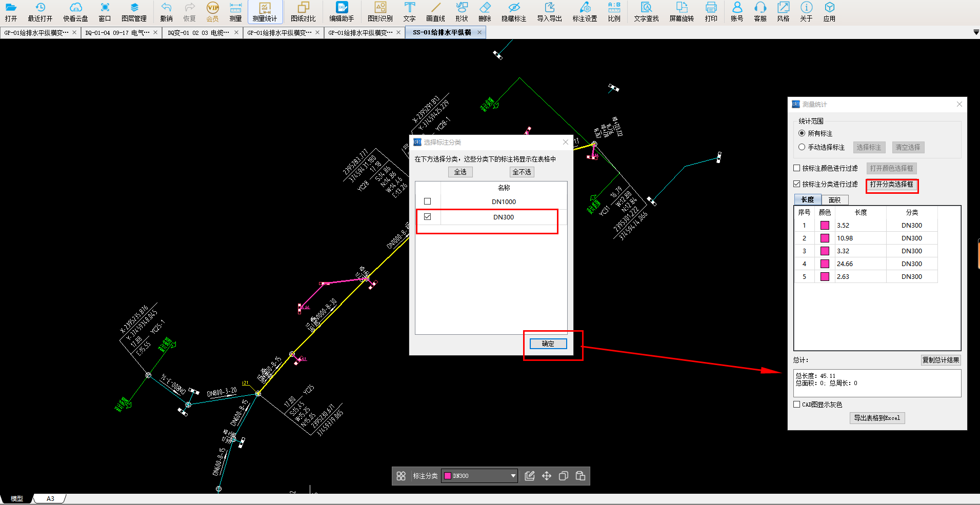Select the 手动选择标注 radio option

point(802,147)
